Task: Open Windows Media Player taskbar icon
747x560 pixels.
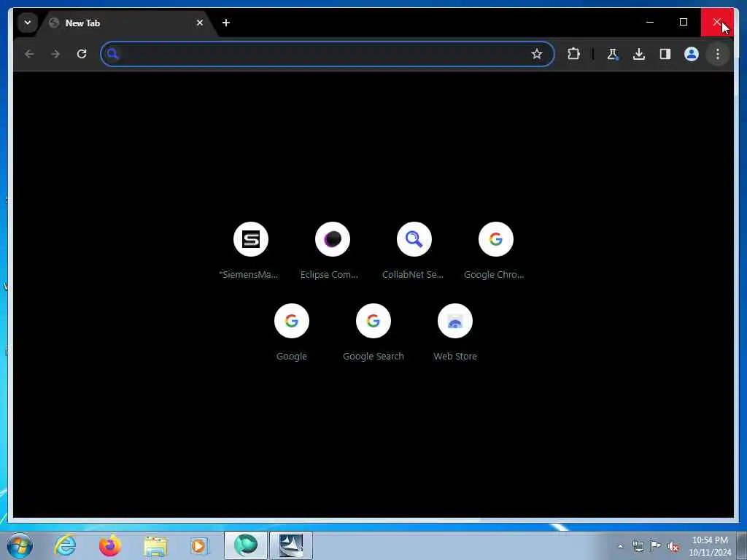Action: pos(200,545)
